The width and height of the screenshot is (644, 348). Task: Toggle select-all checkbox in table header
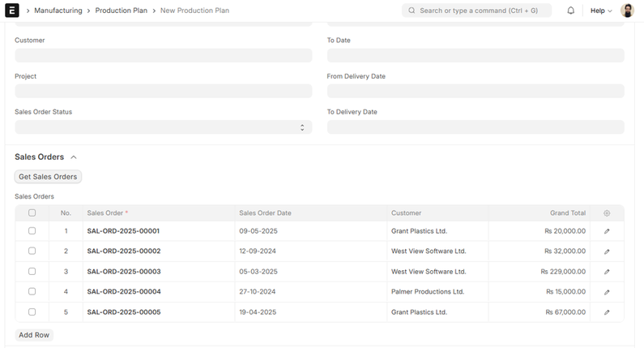click(x=32, y=213)
